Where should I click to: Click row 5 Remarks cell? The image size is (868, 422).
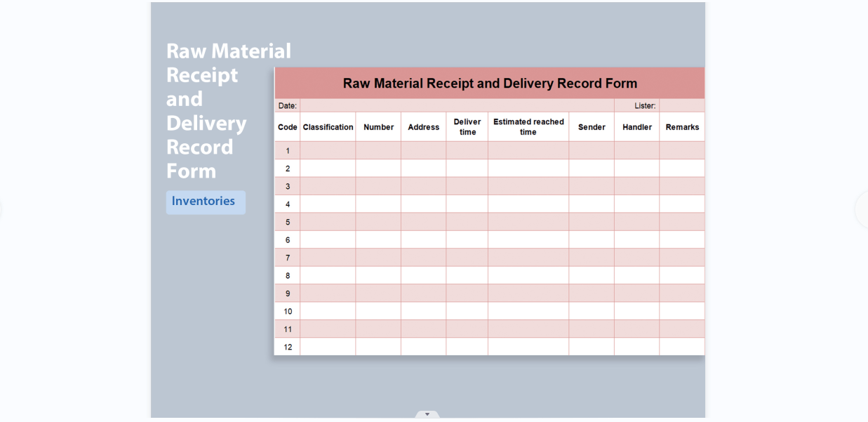(x=681, y=221)
